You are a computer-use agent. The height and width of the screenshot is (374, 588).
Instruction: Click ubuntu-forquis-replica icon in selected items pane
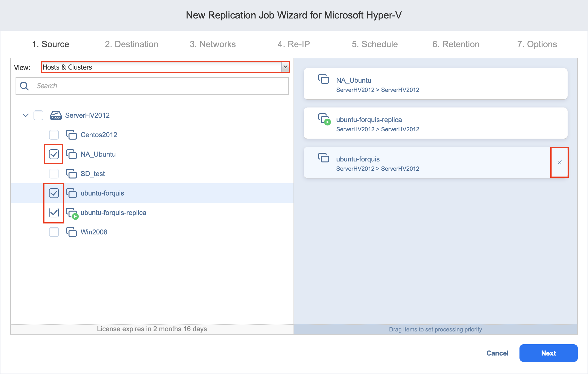click(324, 119)
